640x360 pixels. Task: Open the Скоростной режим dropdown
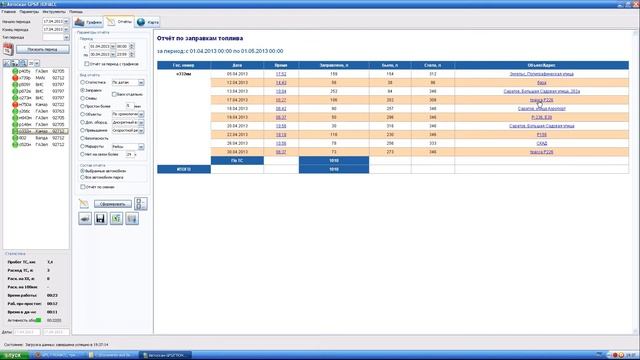[x=128, y=130]
